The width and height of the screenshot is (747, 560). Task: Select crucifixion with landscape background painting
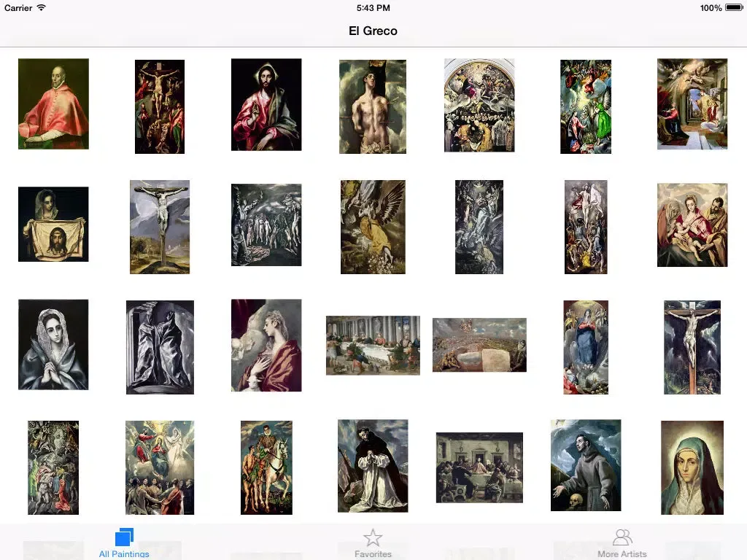(160, 227)
